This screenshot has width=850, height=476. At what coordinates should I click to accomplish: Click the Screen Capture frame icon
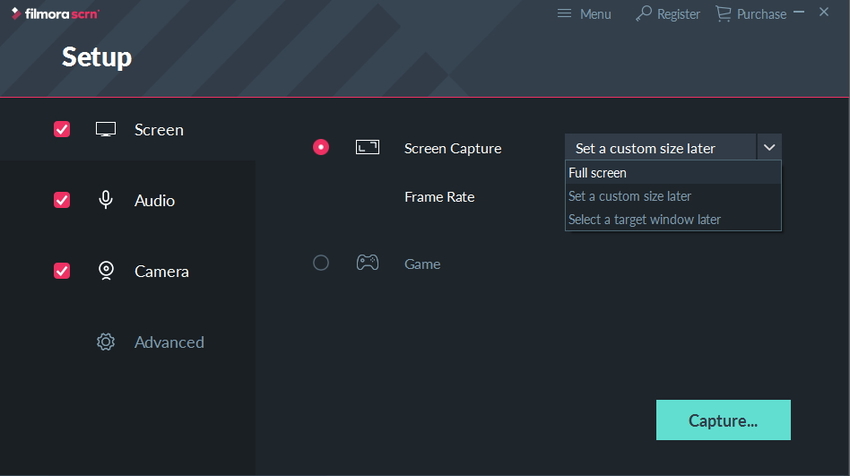point(368,147)
